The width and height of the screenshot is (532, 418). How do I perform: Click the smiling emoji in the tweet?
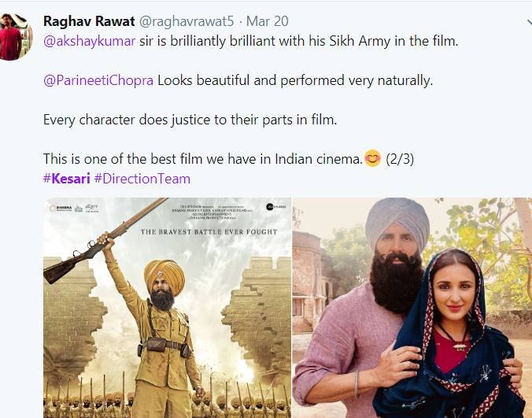point(372,158)
